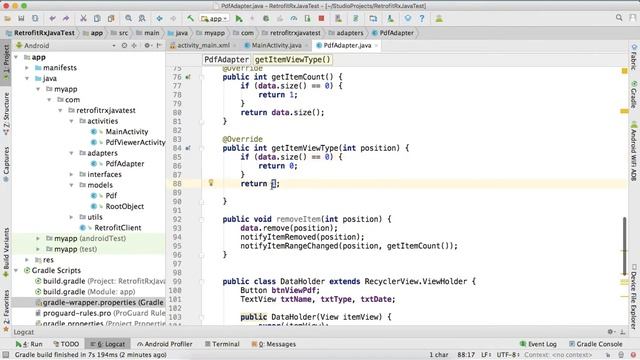This screenshot has height=360, width=640.
Task: Collapse the java folder node
Action: 27,78
